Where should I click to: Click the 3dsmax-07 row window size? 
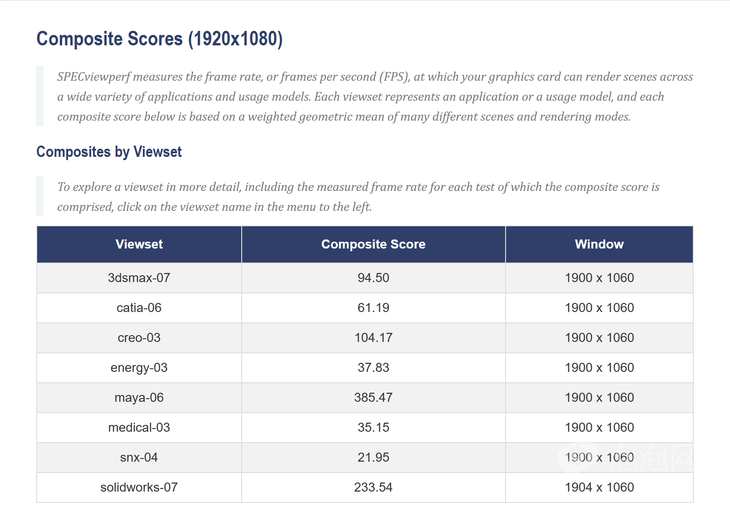tap(599, 278)
